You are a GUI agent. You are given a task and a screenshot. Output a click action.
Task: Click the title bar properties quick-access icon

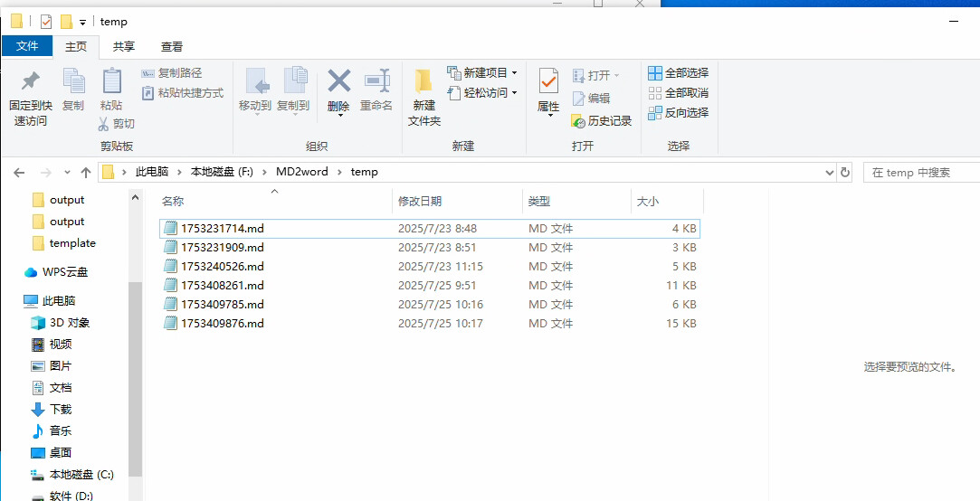pyautogui.click(x=46, y=22)
